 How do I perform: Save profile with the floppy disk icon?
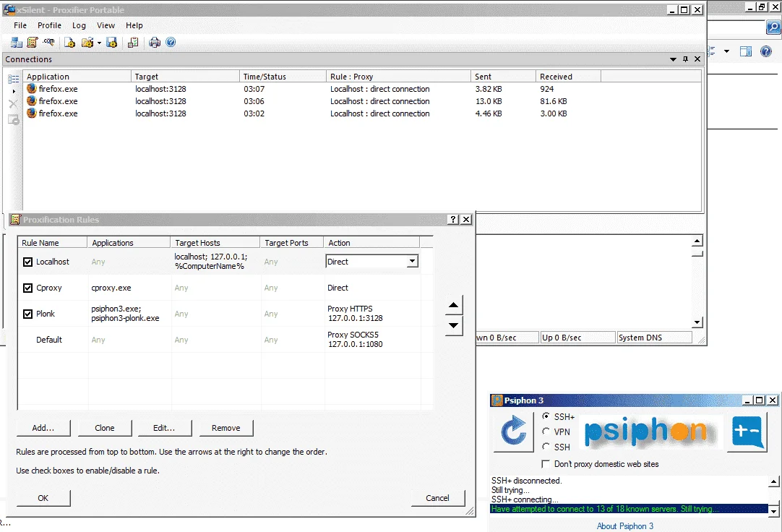coord(112,43)
